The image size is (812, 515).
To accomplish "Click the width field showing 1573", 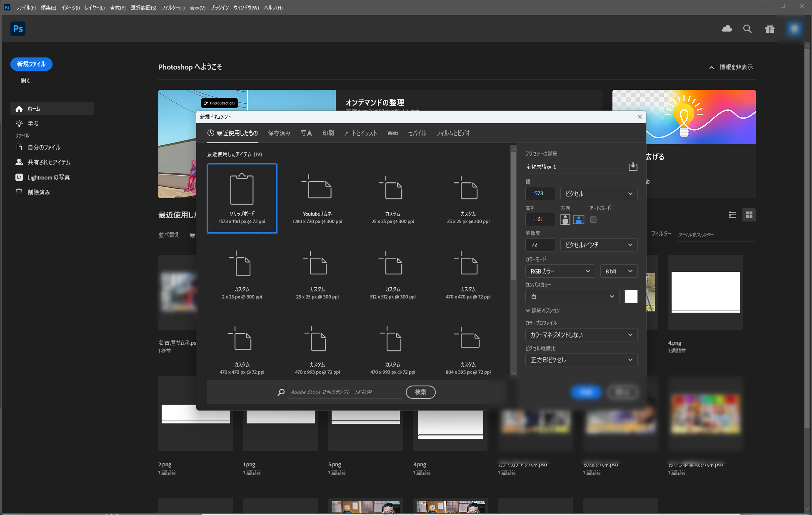I will coord(540,194).
